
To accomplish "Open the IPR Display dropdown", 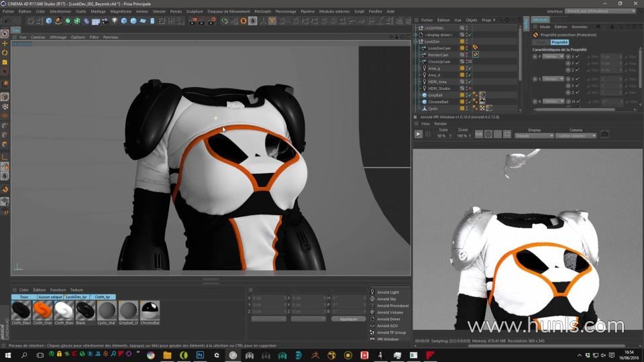I will (x=535, y=135).
